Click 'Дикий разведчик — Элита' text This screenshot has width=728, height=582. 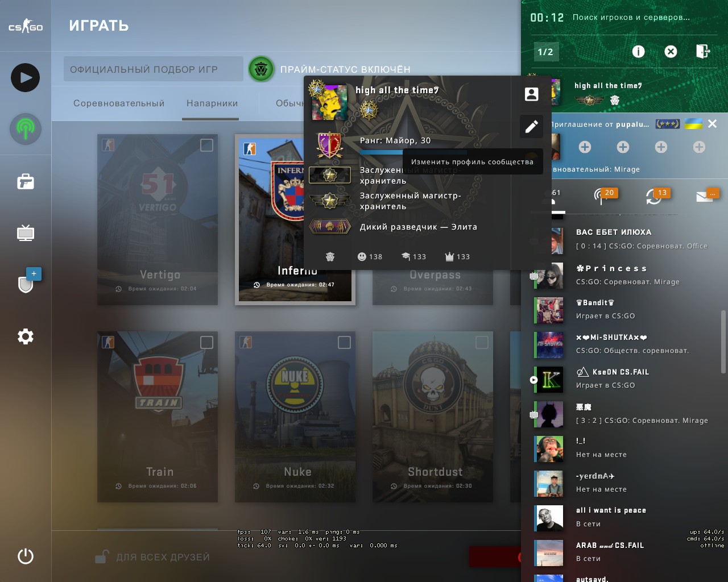(x=419, y=227)
